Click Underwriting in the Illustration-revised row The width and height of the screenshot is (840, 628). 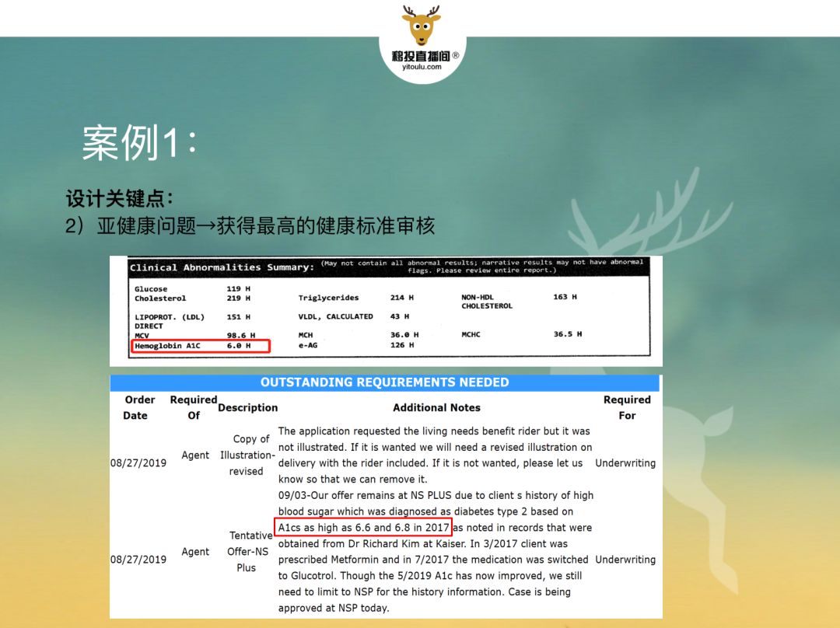tap(625, 463)
